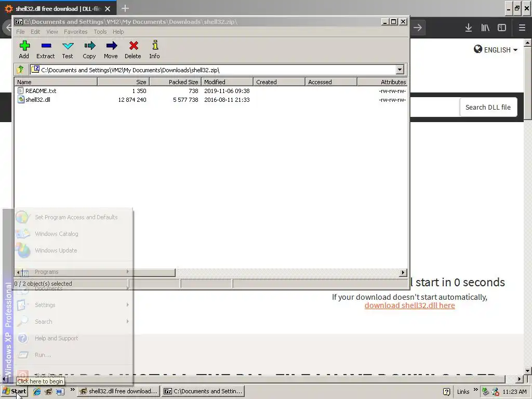Expand the Links toolbar chevron
532x399 pixels.
pyautogui.click(x=475, y=390)
